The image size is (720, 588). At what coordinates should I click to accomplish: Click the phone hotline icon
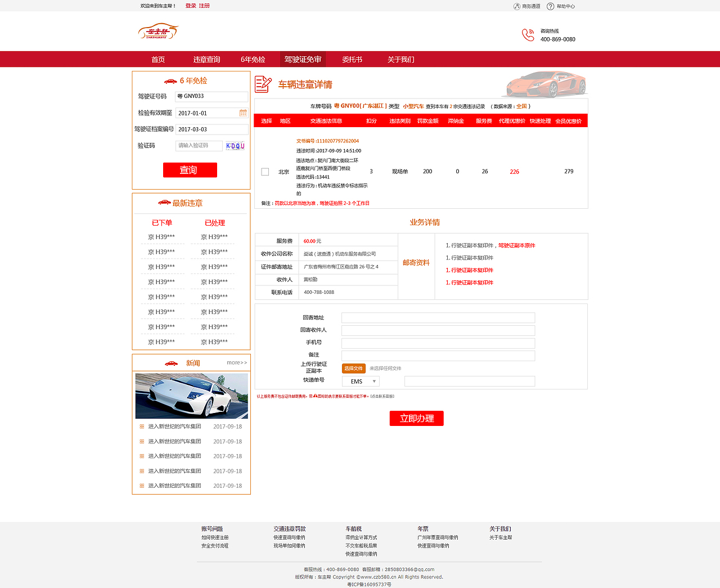coord(528,35)
